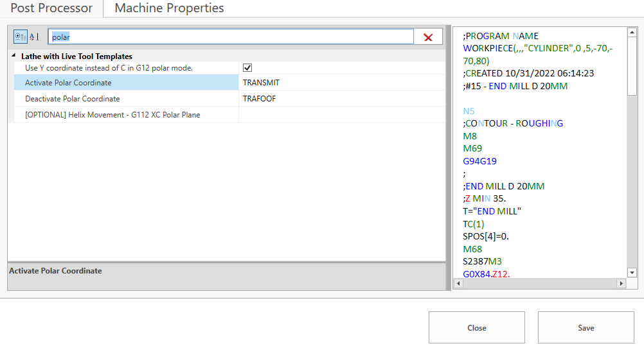Collapse Lathe with Live Tool Templates group
Image resolution: width=644 pixels, height=355 pixels.
(x=14, y=56)
